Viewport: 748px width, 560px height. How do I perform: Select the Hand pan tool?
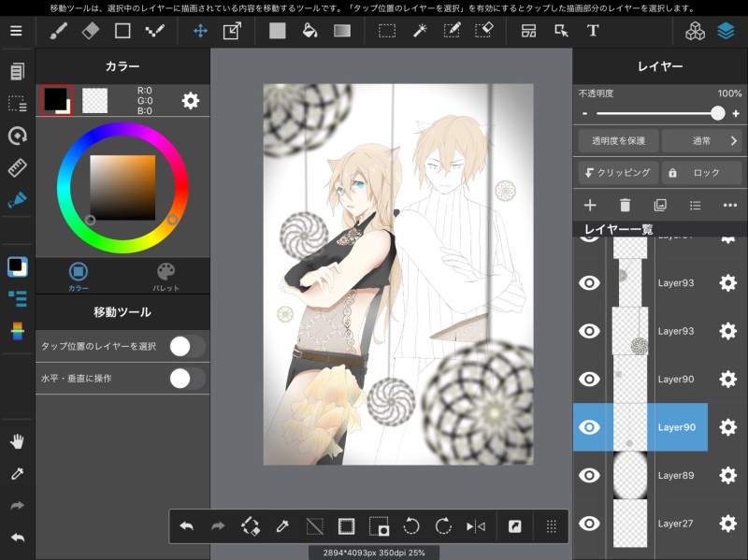pos(17,441)
